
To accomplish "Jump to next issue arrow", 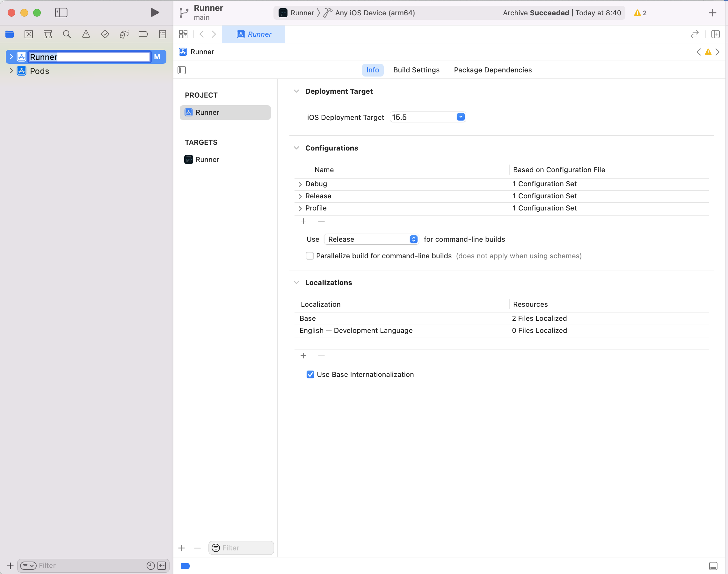I will click(x=717, y=52).
